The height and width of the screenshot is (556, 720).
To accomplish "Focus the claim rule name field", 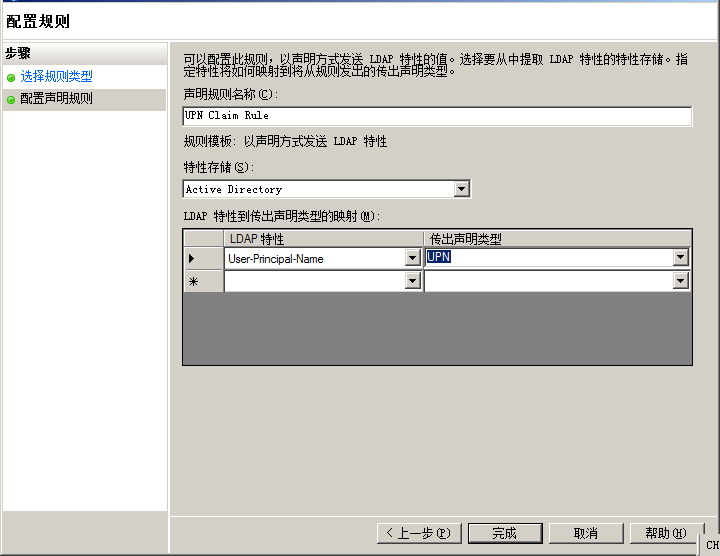I will point(437,116).
